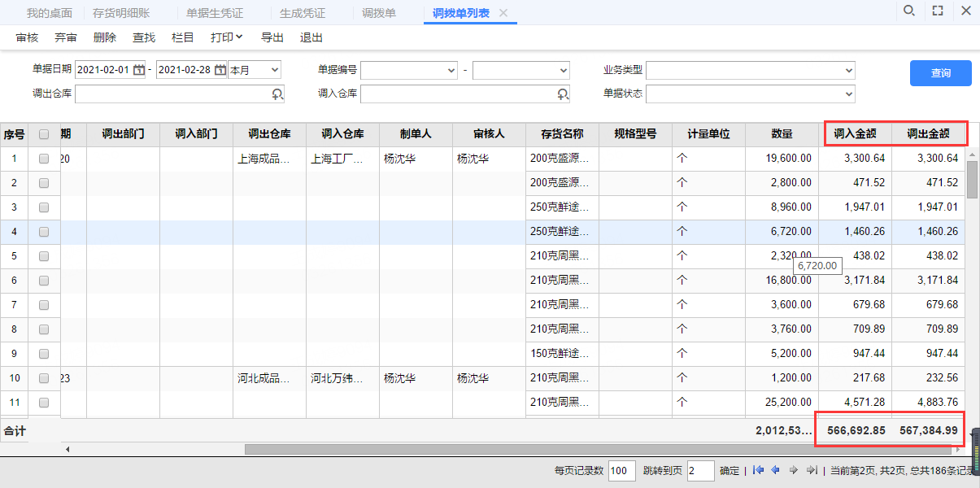Go to the previous page
The image size is (980, 488).
click(x=776, y=470)
